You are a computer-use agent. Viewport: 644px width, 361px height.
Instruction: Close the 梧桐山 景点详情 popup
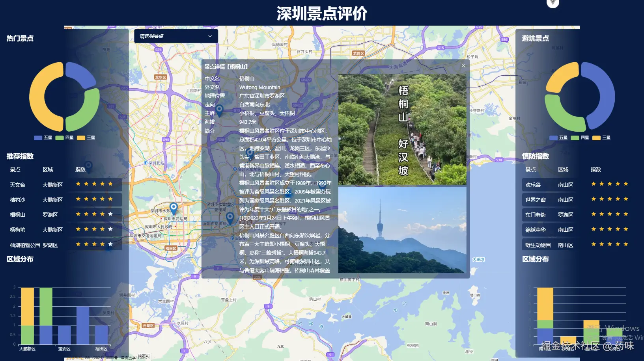(463, 65)
